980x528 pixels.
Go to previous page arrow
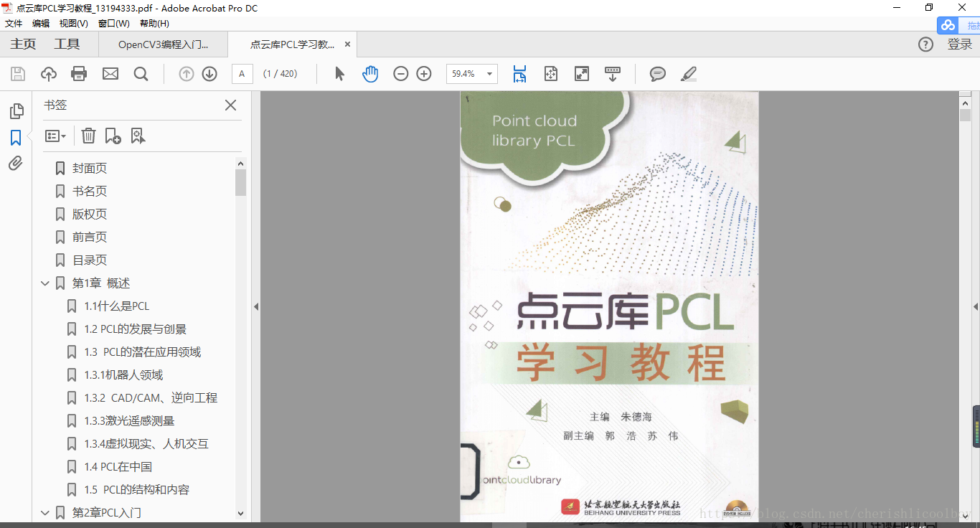coord(187,74)
